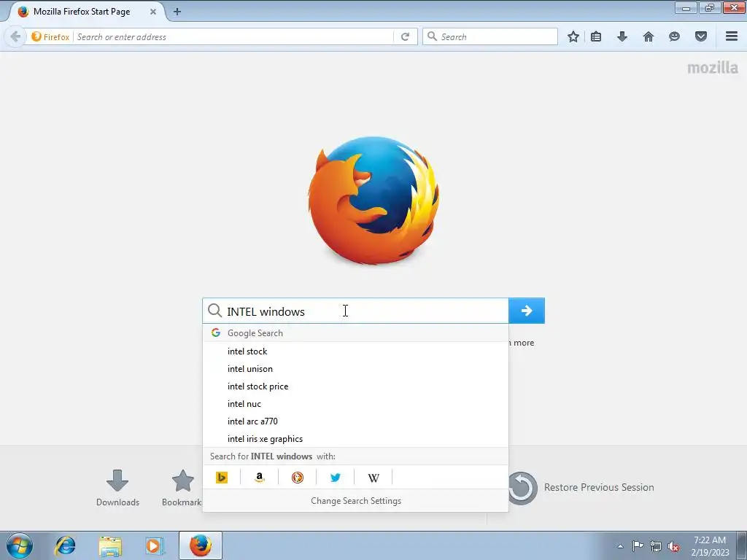Show hidden tray icons arrow

[x=620, y=546]
